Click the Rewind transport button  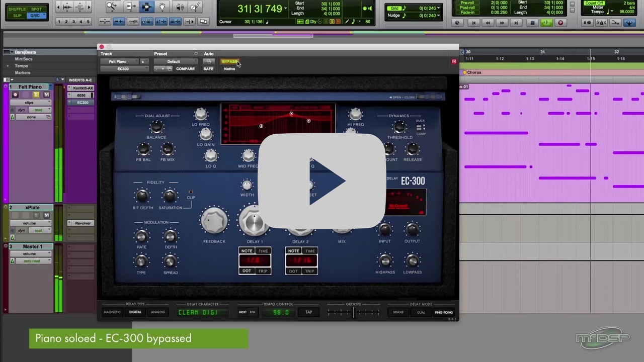[x=488, y=23]
